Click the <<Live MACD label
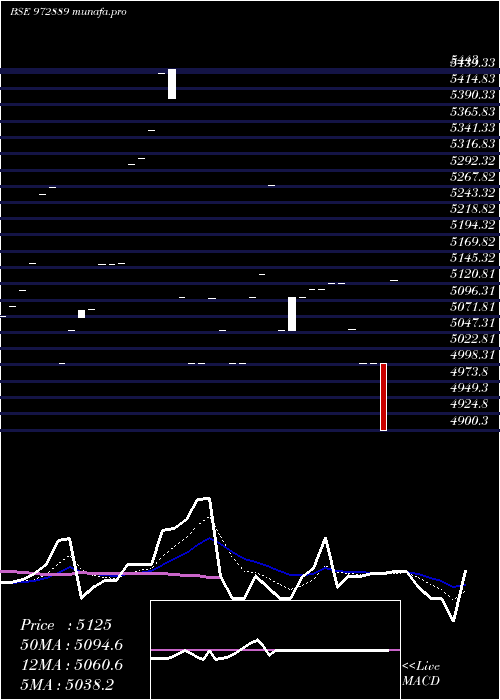Viewport: 500px width, 700px height. [421, 674]
